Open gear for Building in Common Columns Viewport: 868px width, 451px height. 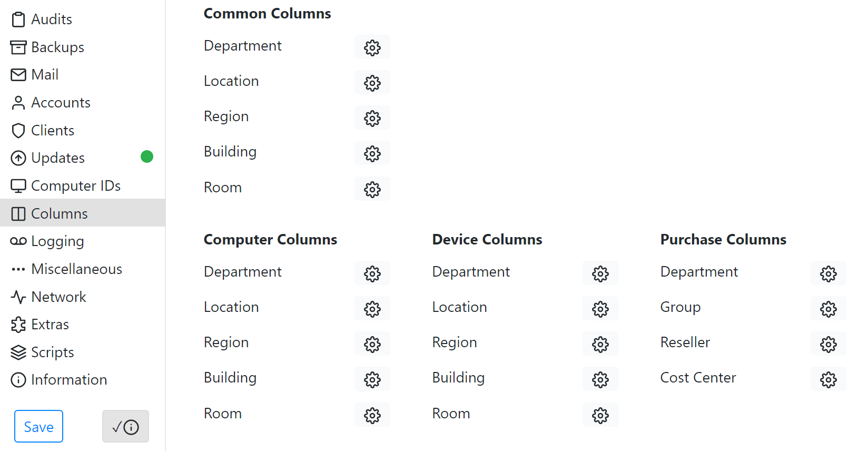click(372, 153)
